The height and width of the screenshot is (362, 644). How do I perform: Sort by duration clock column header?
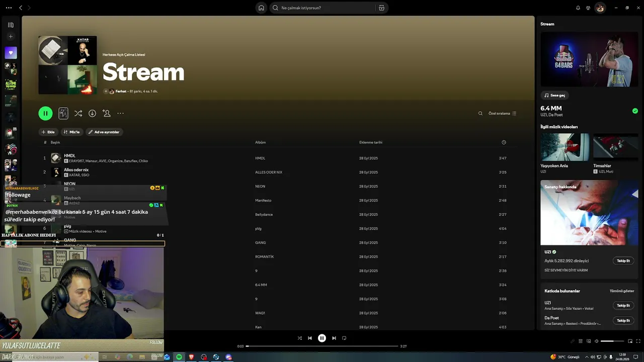pos(504,142)
